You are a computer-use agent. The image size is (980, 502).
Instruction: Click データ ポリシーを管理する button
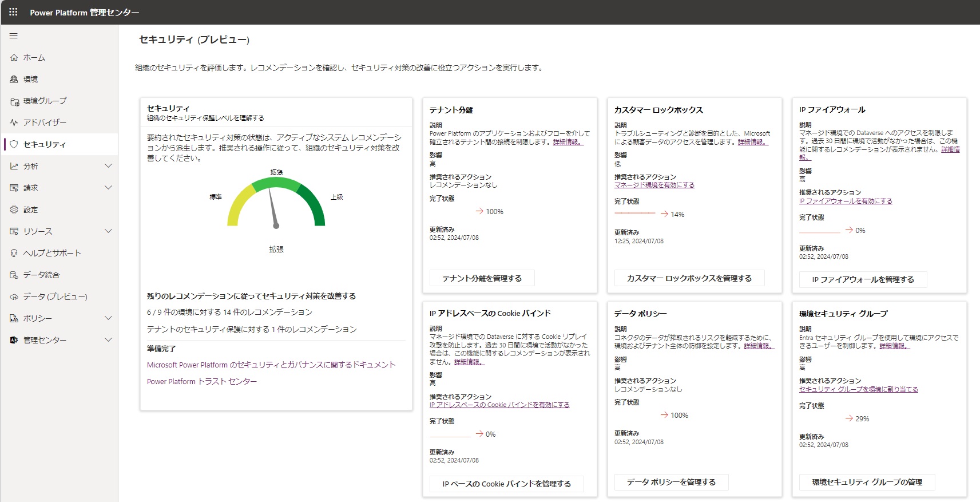672,482
